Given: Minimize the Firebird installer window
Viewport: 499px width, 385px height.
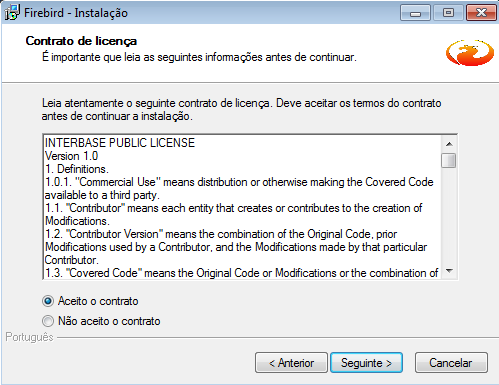Looking at the screenshot, I should (x=415, y=13).
